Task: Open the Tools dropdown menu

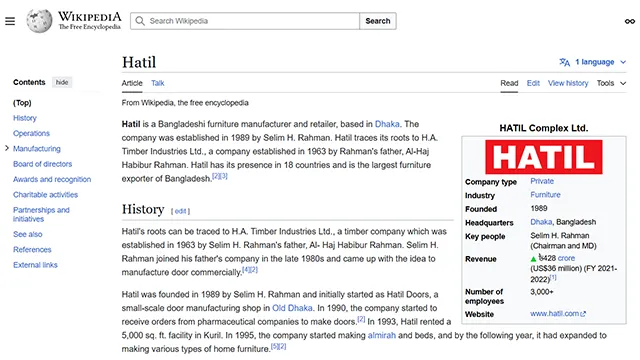Action: pyautogui.click(x=611, y=83)
